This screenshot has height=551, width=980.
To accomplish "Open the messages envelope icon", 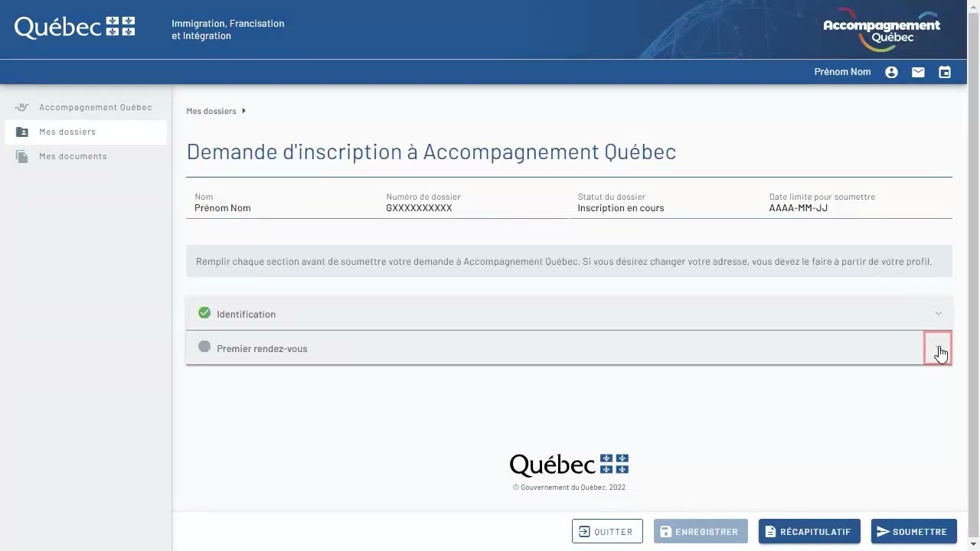I will pyautogui.click(x=918, y=72).
